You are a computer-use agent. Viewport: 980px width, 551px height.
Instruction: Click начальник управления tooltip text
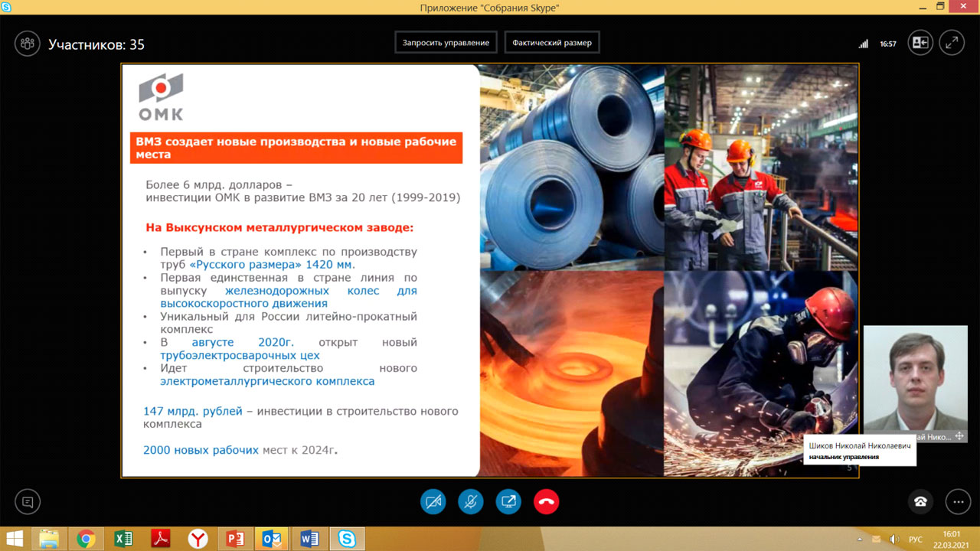[844, 457]
